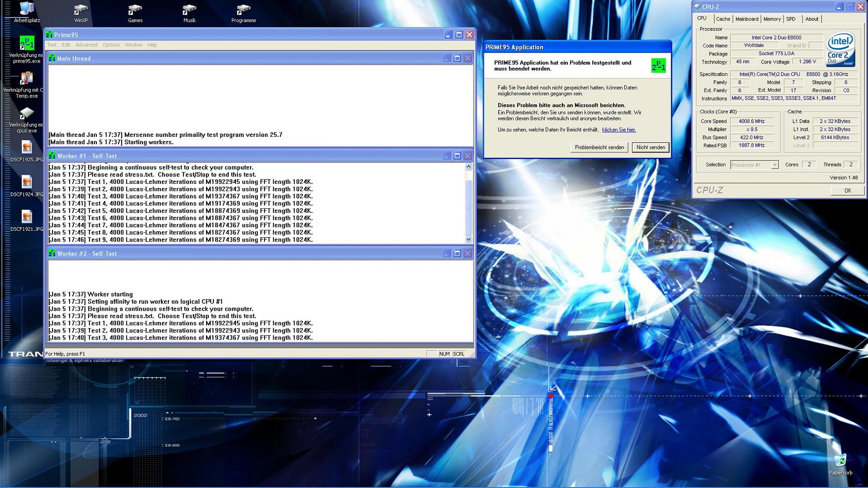Viewport: 868px width, 488px height.
Task: Click the Level 2 cache value 6144 KBytes
Action: [x=835, y=138]
